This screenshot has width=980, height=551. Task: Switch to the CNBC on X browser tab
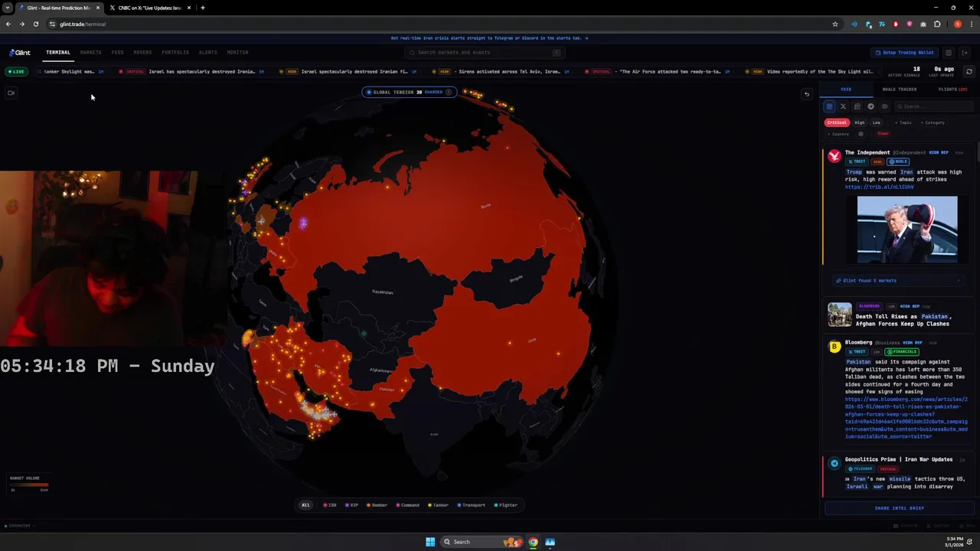[149, 8]
